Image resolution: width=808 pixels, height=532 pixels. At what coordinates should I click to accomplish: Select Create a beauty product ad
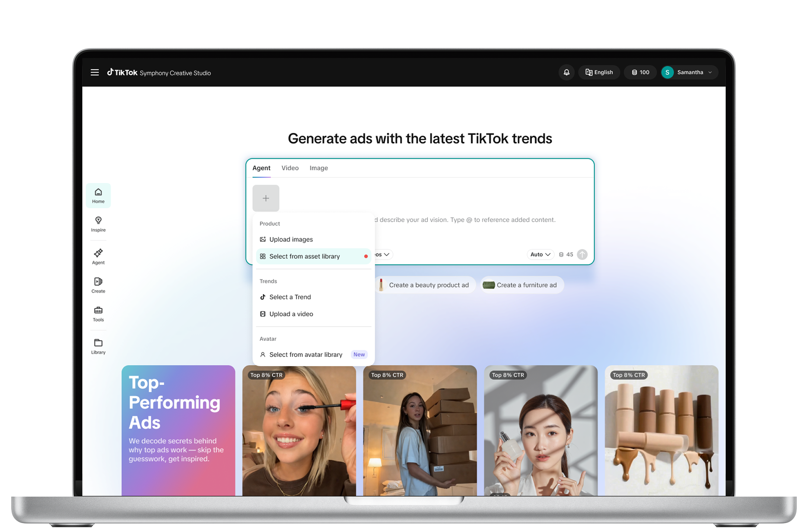coord(425,285)
